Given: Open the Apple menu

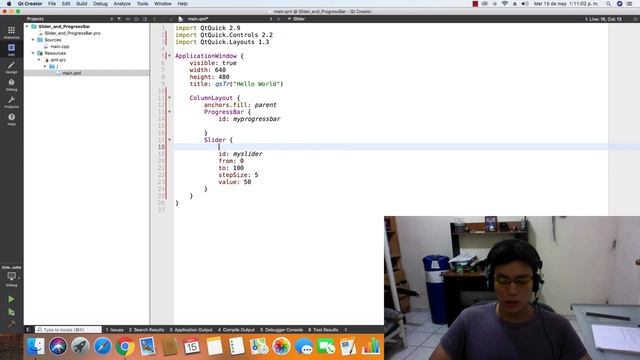Looking at the screenshot, I should pyautogui.click(x=9, y=4).
